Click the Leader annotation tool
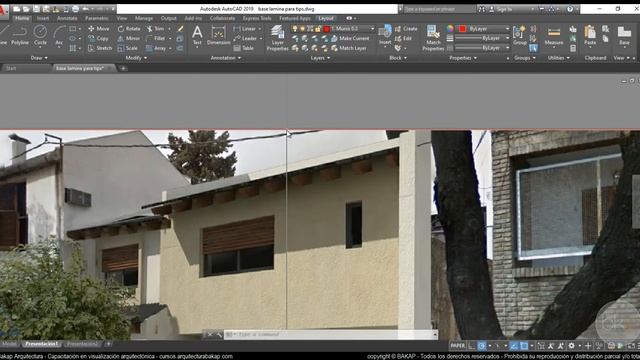640x360 pixels. 245,38
